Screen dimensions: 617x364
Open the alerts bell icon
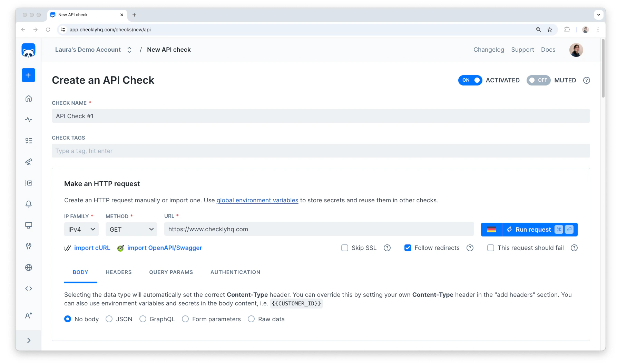click(x=29, y=204)
